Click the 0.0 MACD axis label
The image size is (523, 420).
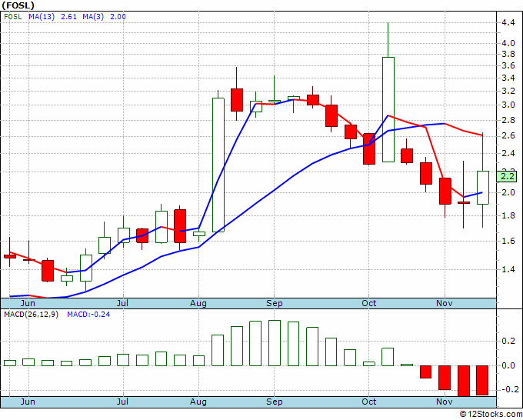click(508, 365)
